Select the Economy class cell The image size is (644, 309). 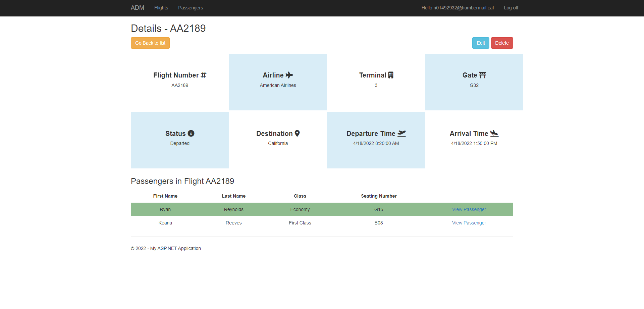coord(300,209)
